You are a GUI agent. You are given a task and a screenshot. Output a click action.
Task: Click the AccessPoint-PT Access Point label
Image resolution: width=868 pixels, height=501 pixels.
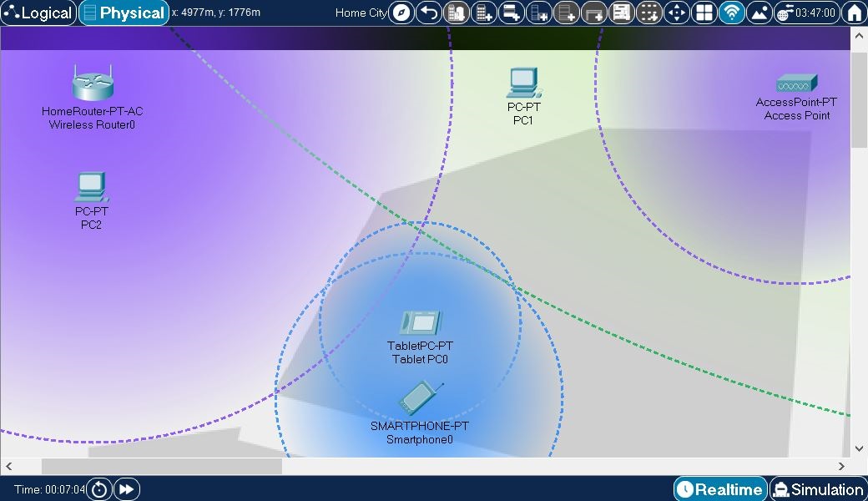pos(796,109)
